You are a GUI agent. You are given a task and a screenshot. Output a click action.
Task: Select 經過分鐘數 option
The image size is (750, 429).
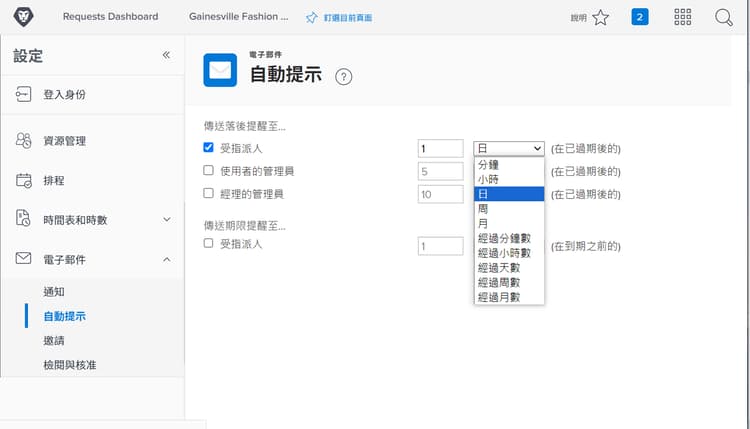coord(509,238)
